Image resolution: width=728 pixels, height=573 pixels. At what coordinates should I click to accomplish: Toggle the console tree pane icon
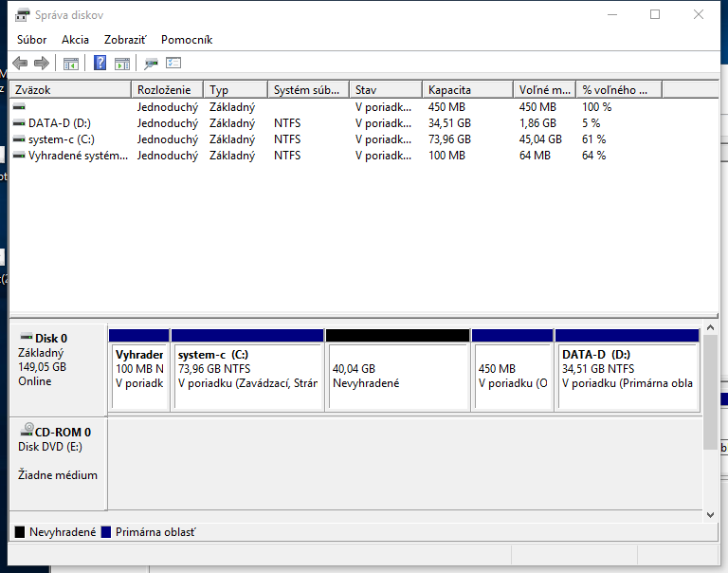coord(70,64)
